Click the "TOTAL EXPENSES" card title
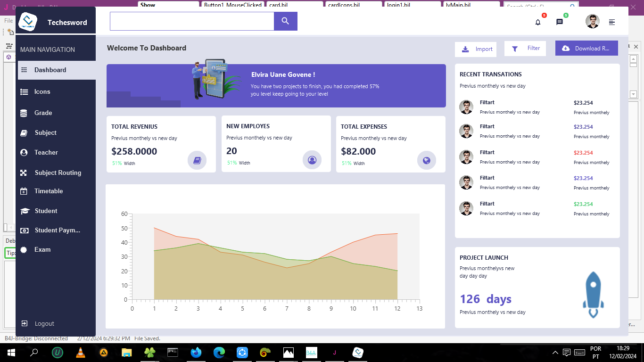 [364, 126]
